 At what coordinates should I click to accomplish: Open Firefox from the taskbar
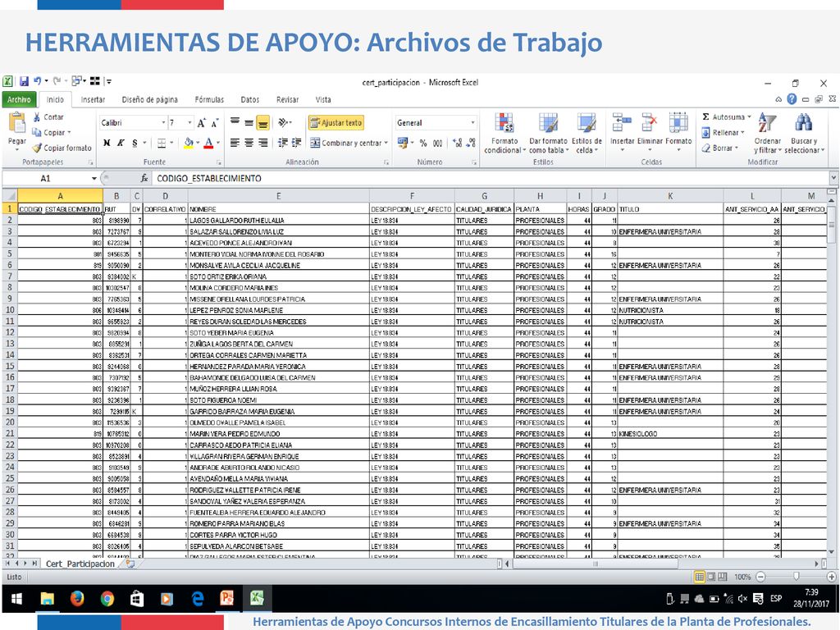(x=77, y=598)
